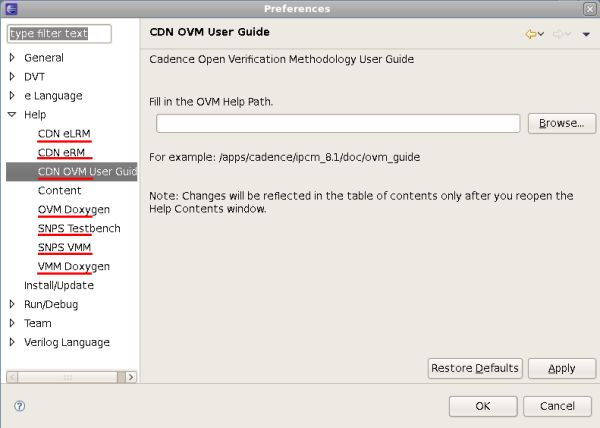Viewport: 600px width, 428px height.
Task: Open the VMM Doxygen page
Action: pos(73,267)
